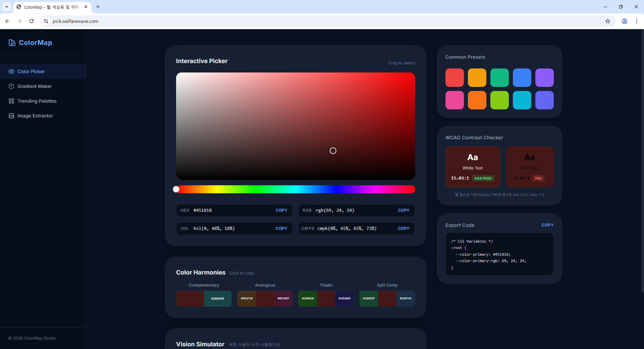This screenshot has width=644, height=349.
Task: Go to Image Extractor in sidebar
Action: pos(43,116)
